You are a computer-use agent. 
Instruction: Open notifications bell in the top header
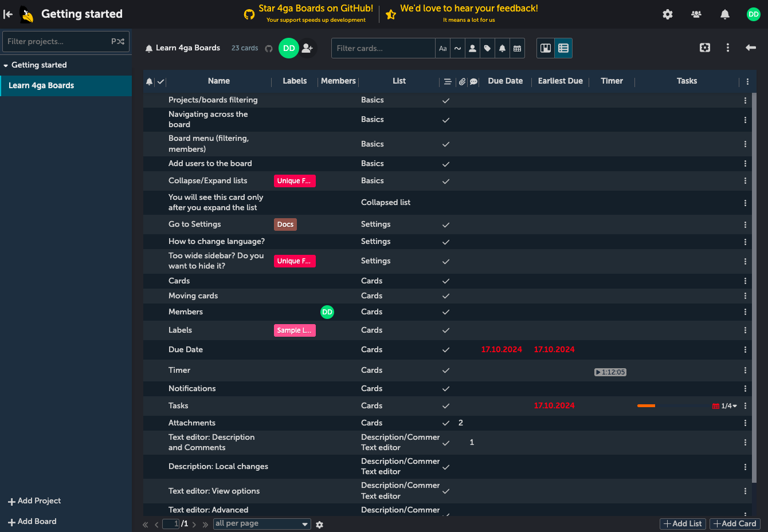(x=725, y=14)
